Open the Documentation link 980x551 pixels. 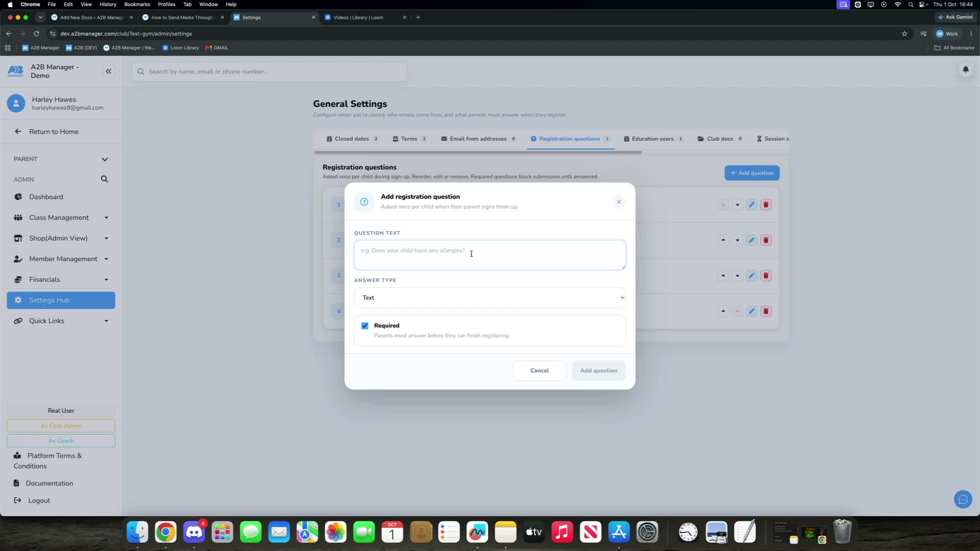pos(49,484)
